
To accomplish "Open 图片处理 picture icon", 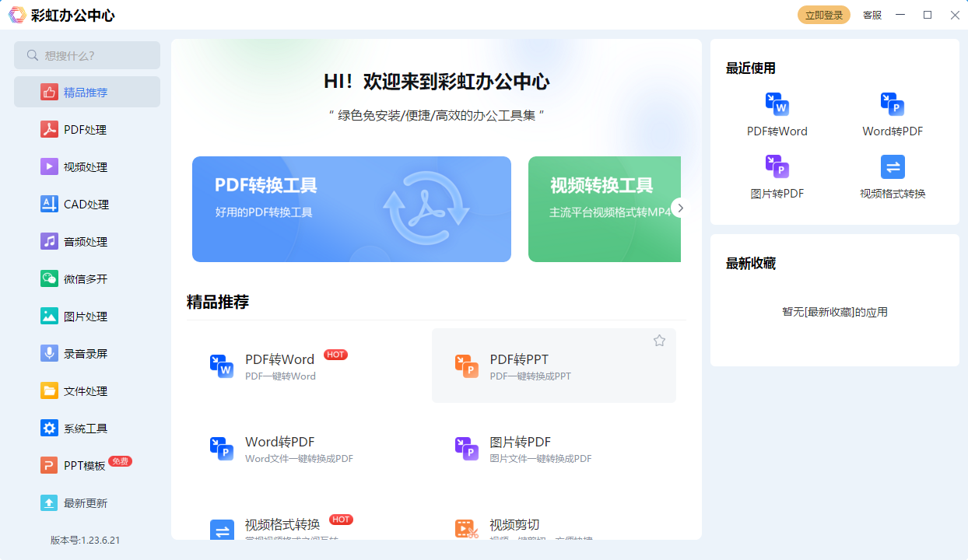I will click(x=50, y=316).
